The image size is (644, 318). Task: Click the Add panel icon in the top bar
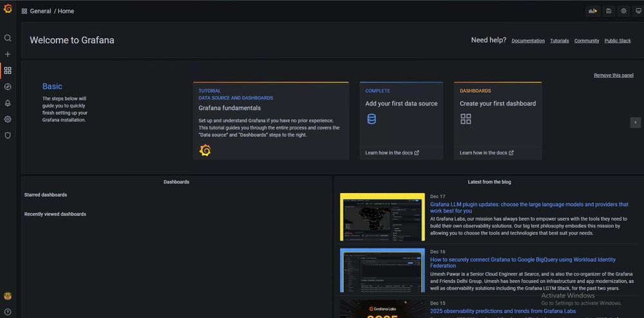592,11
